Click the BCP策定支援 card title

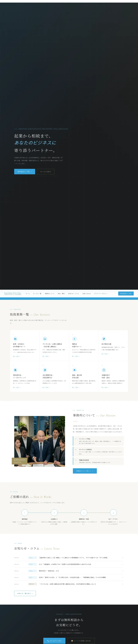coord(106,344)
